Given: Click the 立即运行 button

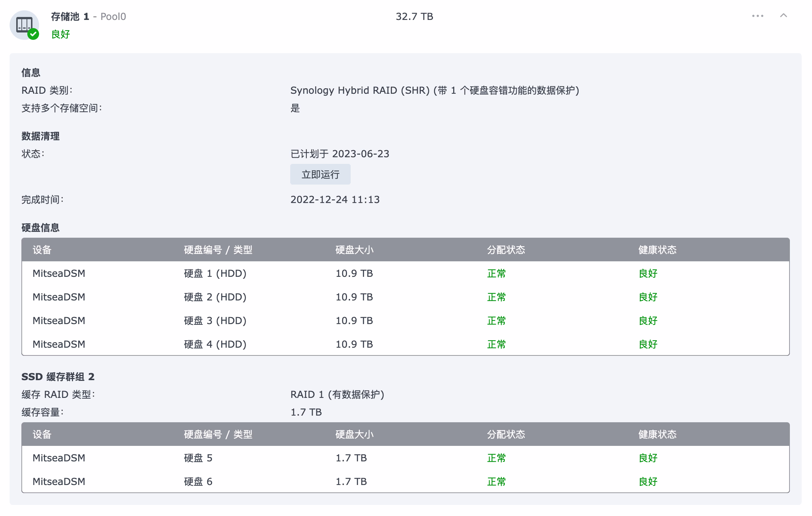Looking at the screenshot, I should click(320, 174).
